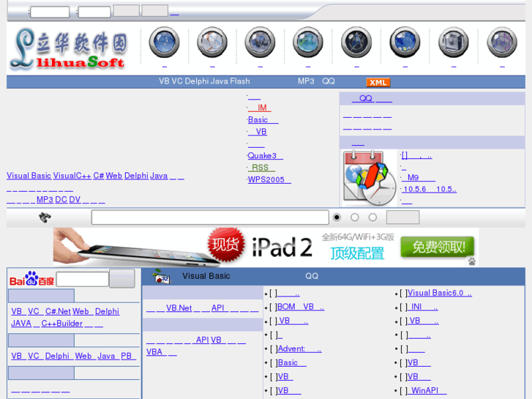Click the button beside search radio options
The height and width of the screenshot is (399, 532).
[402, 217]
